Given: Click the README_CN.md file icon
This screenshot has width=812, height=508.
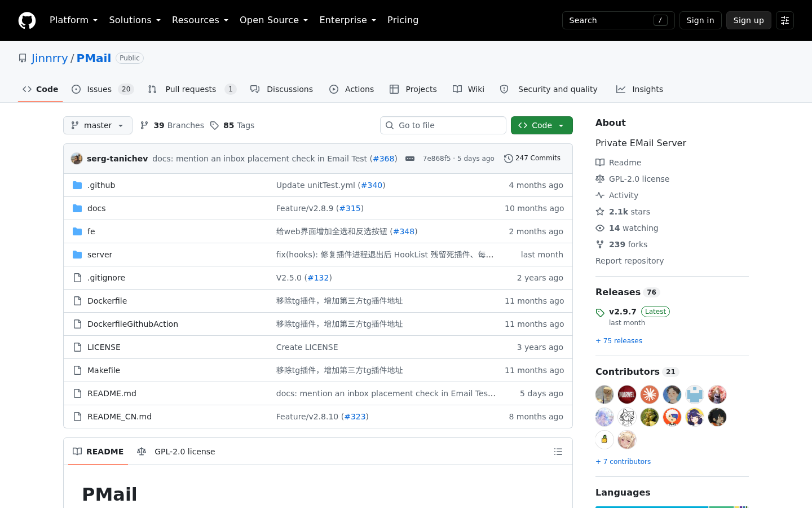Looking at the screenshot, I should [x=77, y=417].
